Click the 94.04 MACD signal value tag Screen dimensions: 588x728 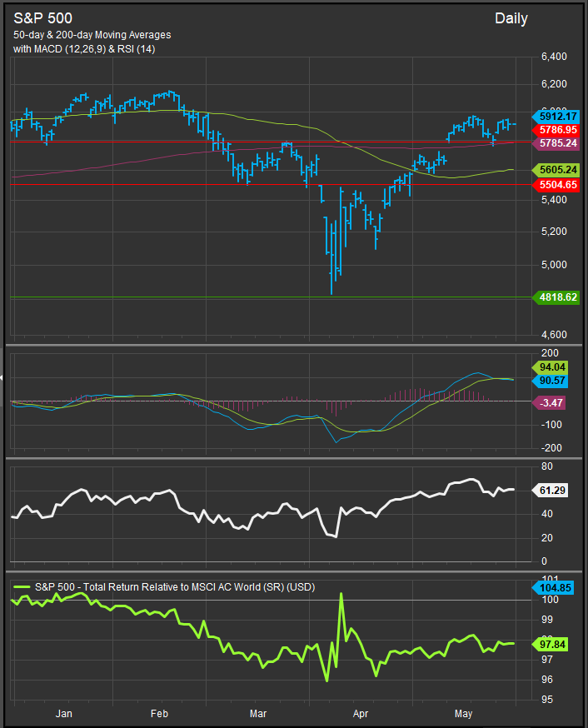(551, 367)
